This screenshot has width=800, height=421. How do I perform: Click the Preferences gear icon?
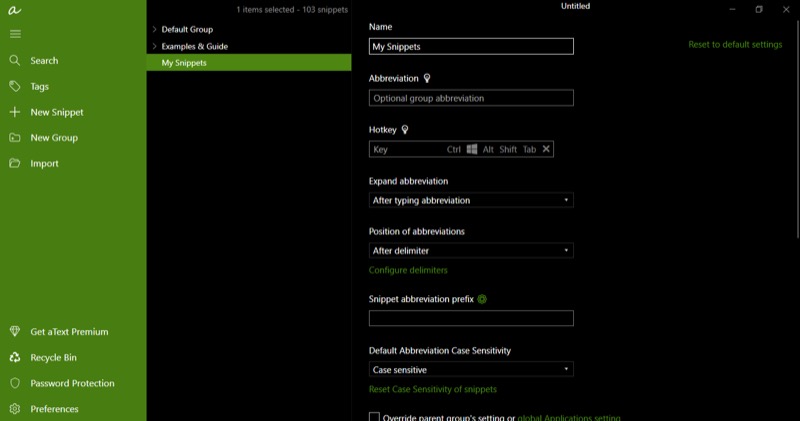tap(15, 409)
